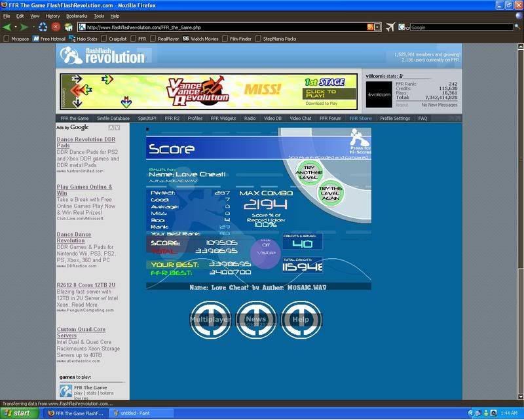This screenshot has height=420, width=524.
Task: Open the Bookmarks menu
Action: [x=77, y=16]
